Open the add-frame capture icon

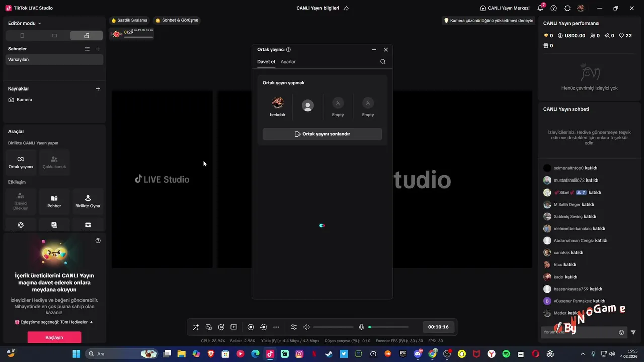(x=234, y=327)
